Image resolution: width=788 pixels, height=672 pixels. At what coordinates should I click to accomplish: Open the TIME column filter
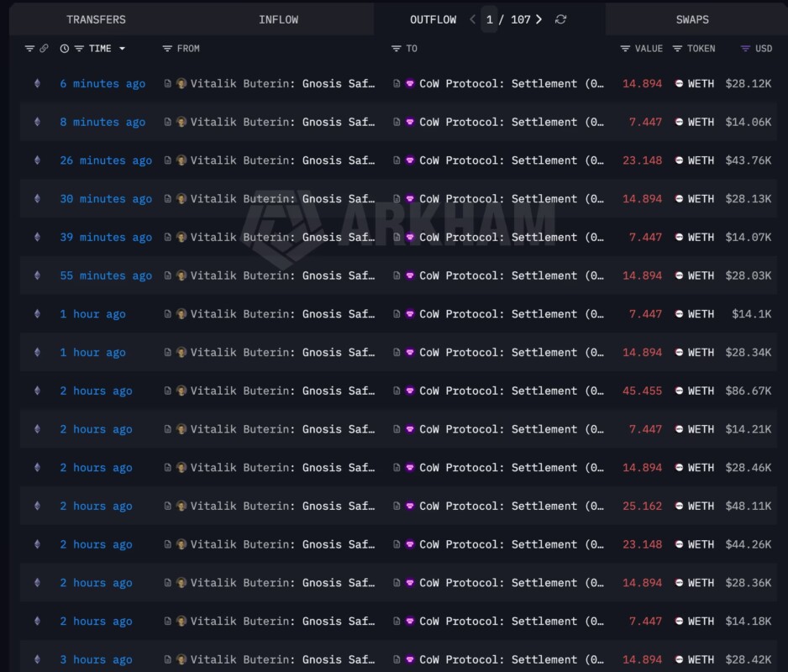coord(79,49)
